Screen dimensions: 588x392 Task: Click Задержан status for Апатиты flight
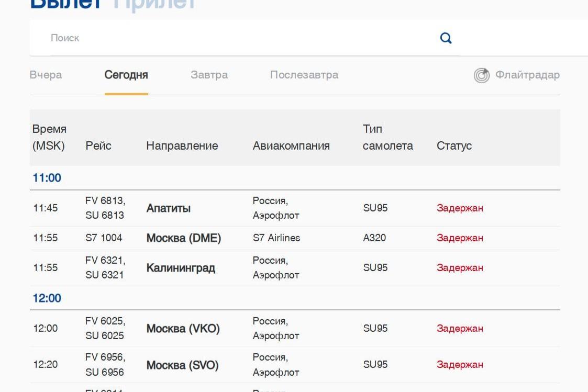460,208
